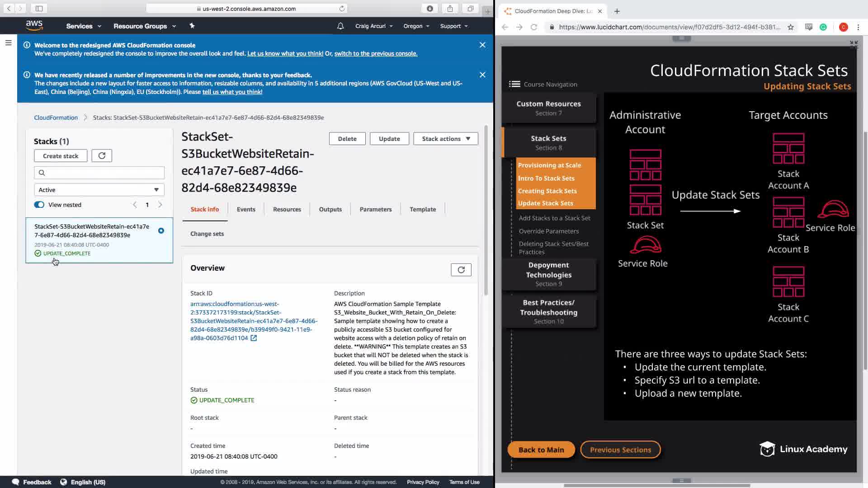Open the hamburger side navigation menu
Image resolution: width=868 pixels, height=488 pixels.
click(8, 43)
